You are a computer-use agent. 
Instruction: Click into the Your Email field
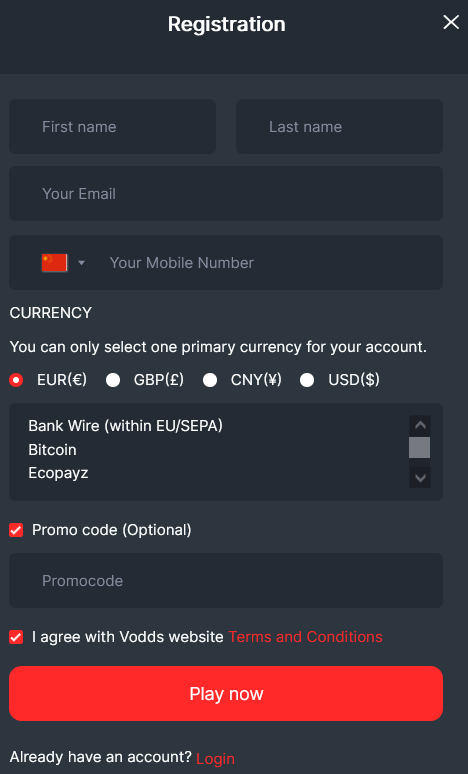pyautogui.click(x=226, y=194)
